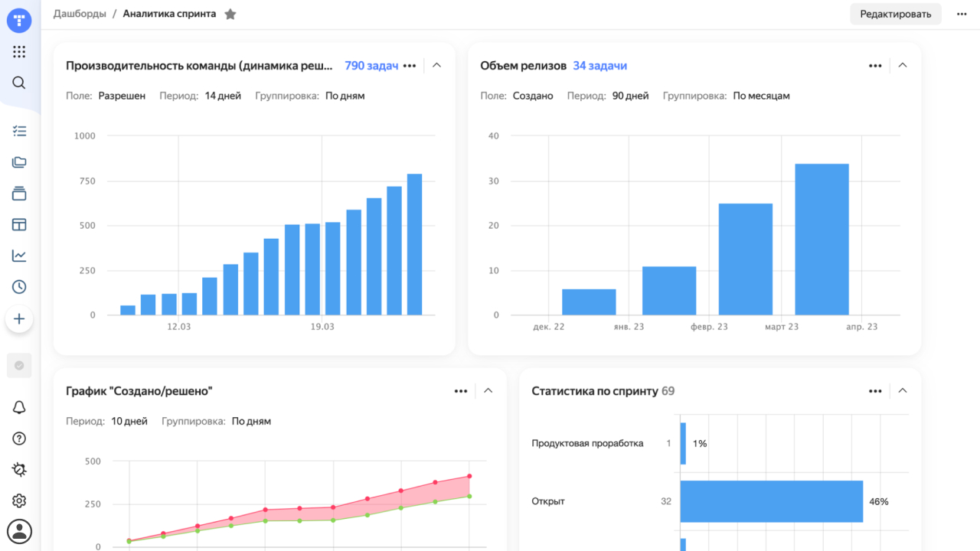Add the dashboard to favorites with the star
This screenshot has width=980, height=551.
[230, 14]
